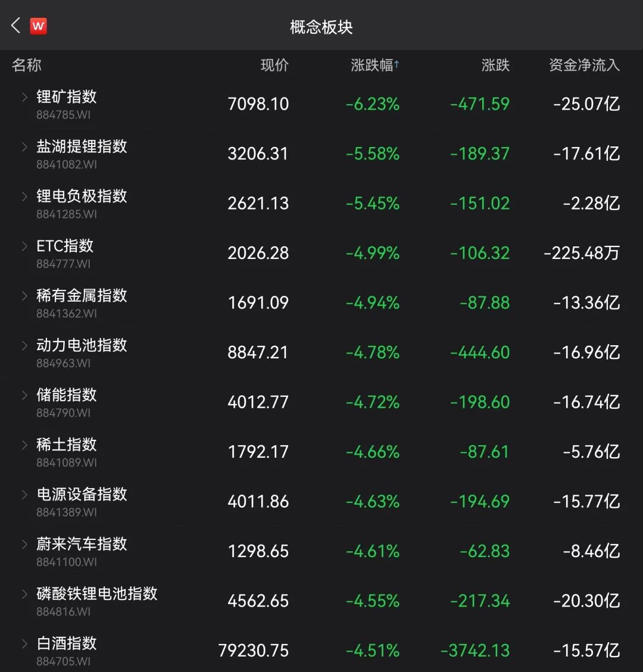Select the -5.76亿 net inflow value

(x=592, y=452)
